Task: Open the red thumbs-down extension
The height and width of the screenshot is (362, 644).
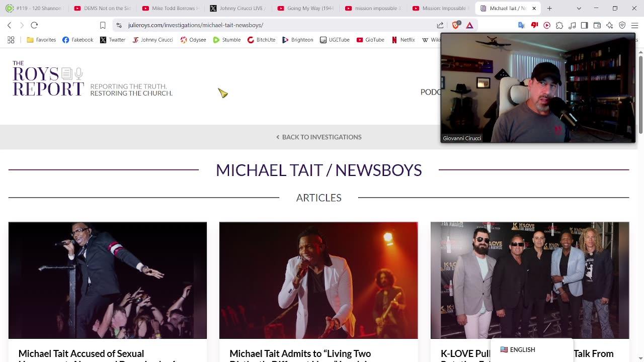Action: [534, 25]
